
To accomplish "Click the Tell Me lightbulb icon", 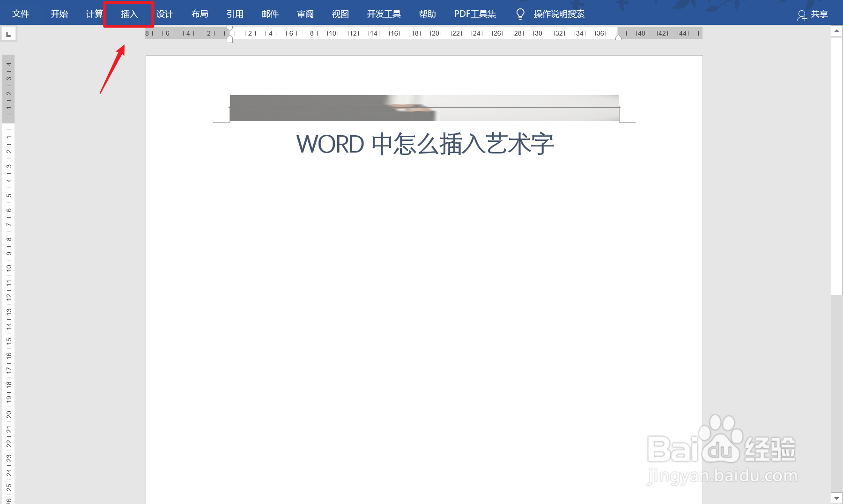I will 520,14.
